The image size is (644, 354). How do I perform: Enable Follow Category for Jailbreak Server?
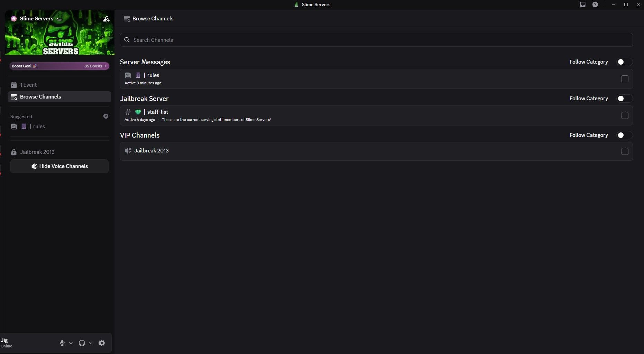[x=625, y=99]
